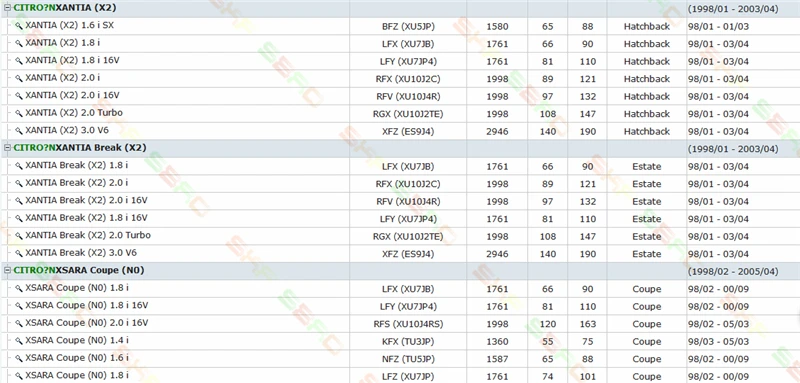Click engine code BFZ (XU5JP)
Viewport: 800px width, 383px height.
[408, 27]
